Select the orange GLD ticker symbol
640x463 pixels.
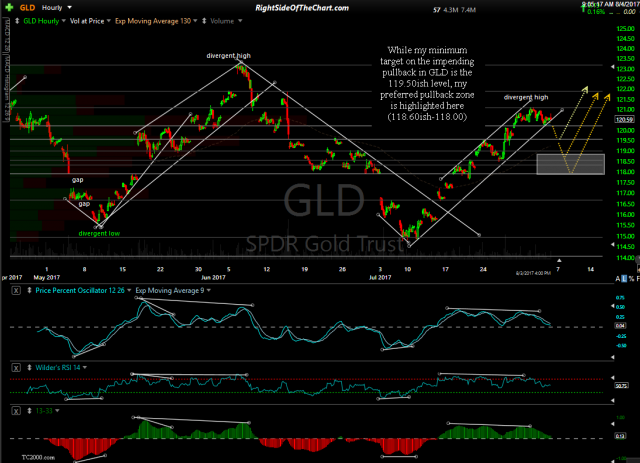point(27,8)
